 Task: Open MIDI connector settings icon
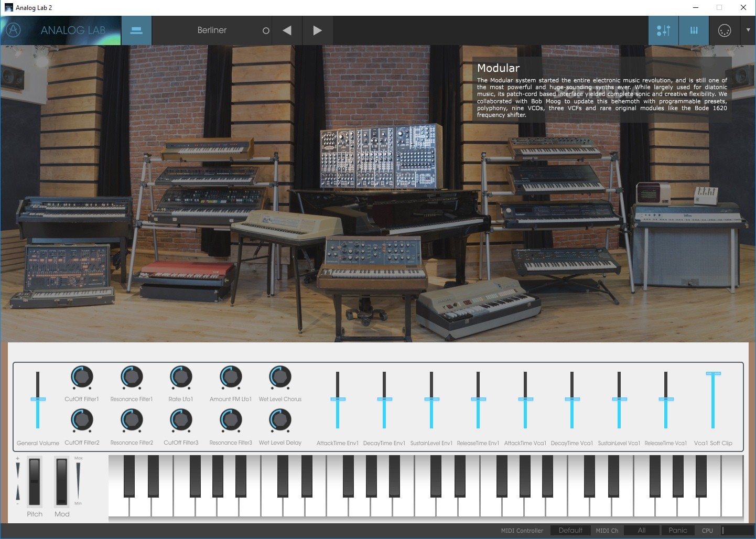[x=724, y=30]
